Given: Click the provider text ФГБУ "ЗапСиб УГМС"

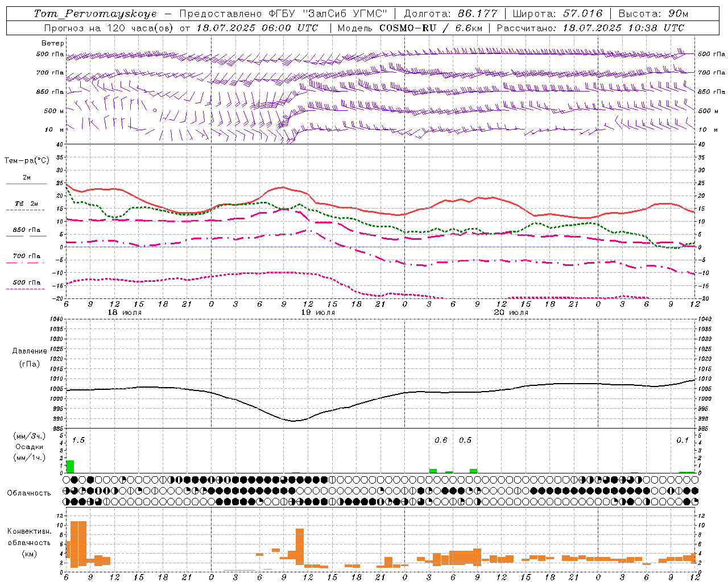Looking at the screenshot, I should [x=327, y=14].
